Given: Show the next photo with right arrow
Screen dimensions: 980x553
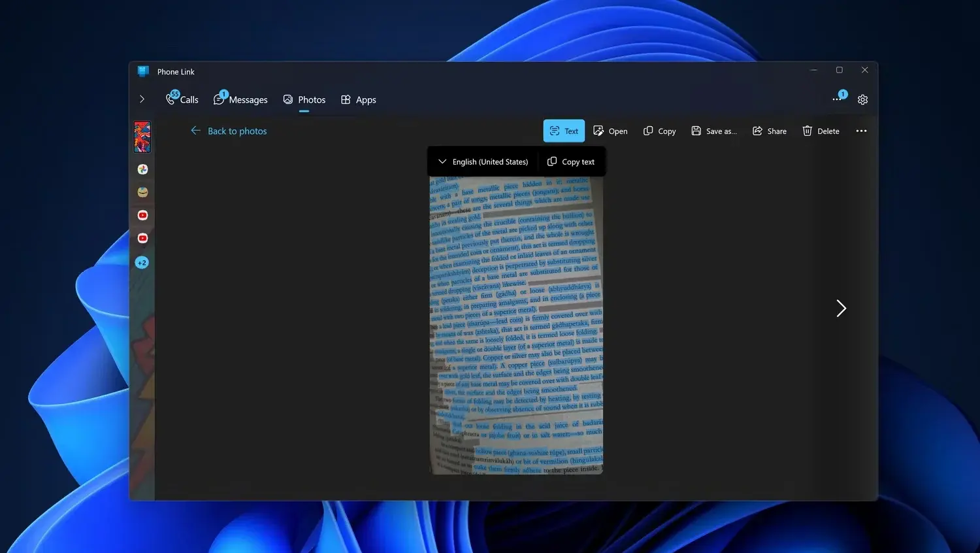Looking at the screenshot, I should tap(841, 308).
